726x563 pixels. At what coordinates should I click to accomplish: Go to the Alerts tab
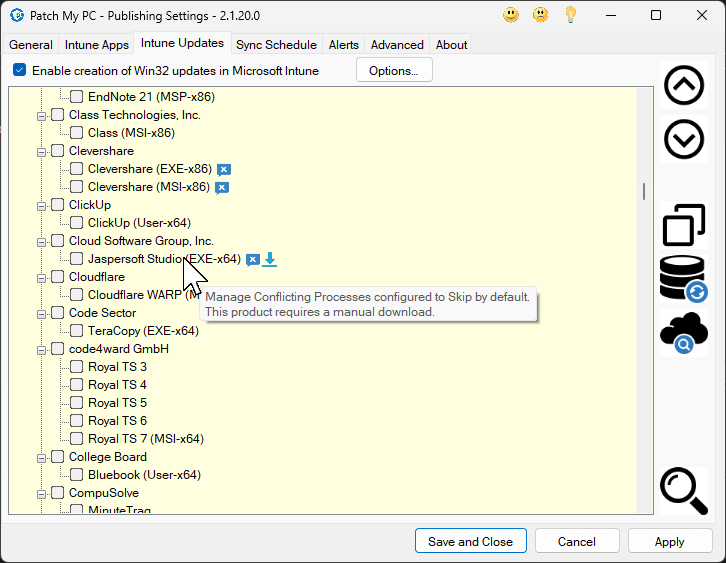(344, 44)
